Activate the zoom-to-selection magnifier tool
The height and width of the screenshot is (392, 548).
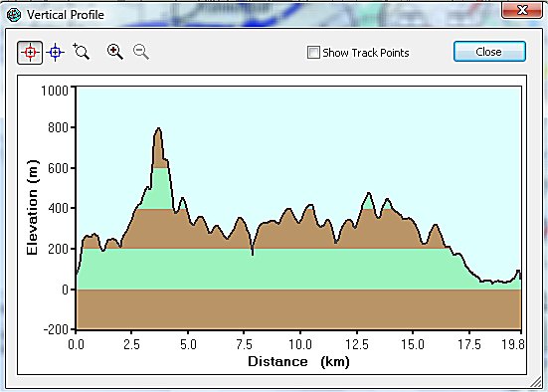pyautogui.click(x=82, y=52)
